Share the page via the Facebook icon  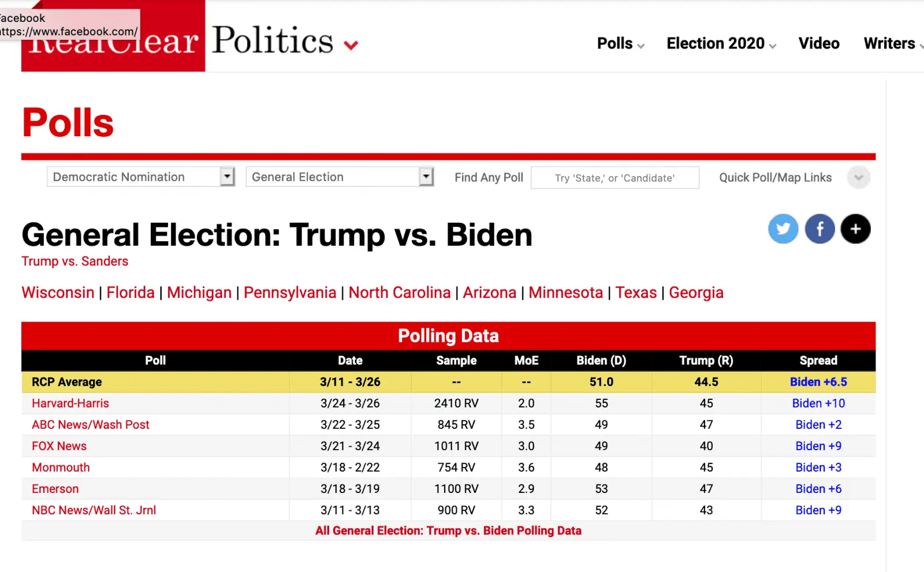pyautogui.click(x=819, y=229)
